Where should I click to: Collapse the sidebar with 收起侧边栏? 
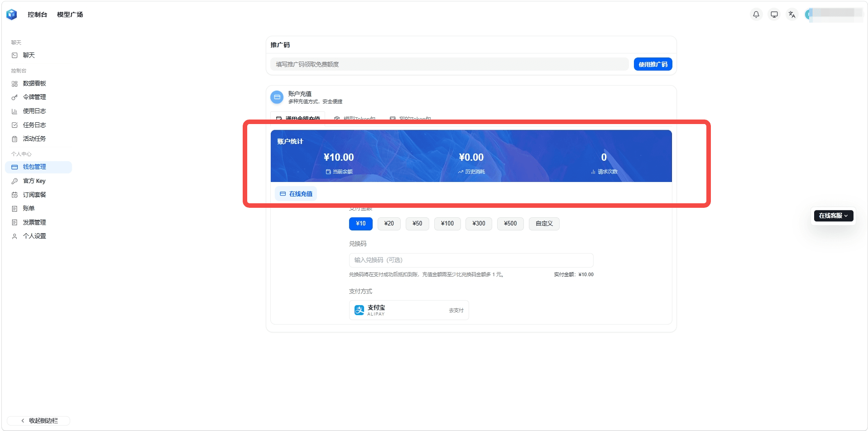pos(39,421)
